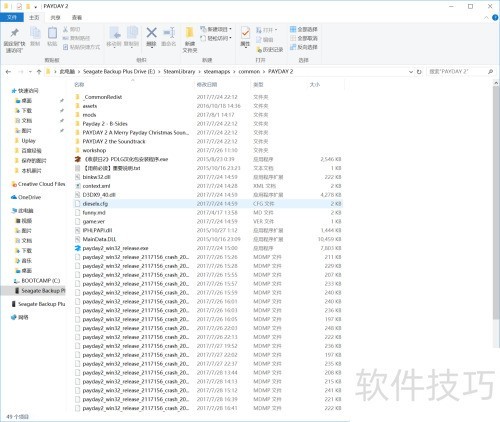Expand the address bar history dropdown
The width and height of the screenshot is (500, 422).
pyautogui.click(x=411, y=72)
